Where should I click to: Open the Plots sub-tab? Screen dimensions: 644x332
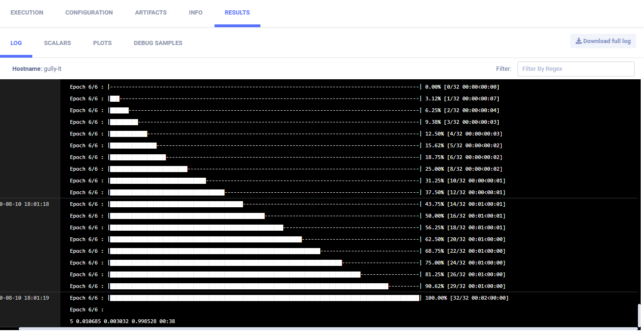point(102,43)
